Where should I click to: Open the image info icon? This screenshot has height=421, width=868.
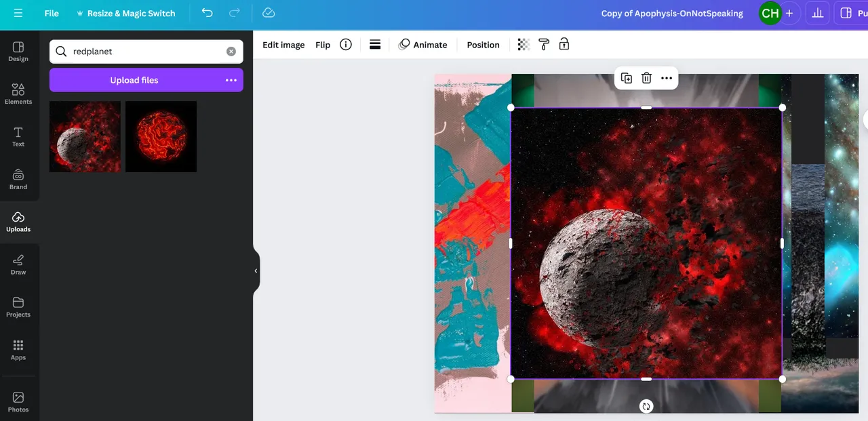(346, 45)
